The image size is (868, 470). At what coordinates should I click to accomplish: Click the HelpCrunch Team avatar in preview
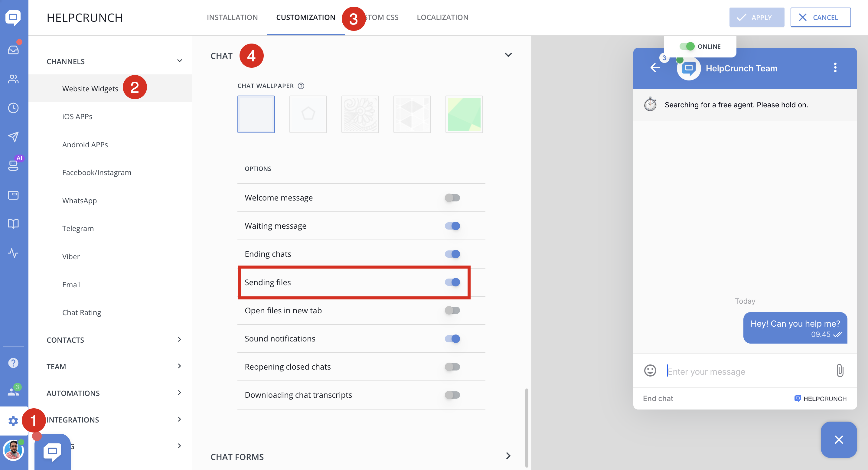pyautogui.click(x=689, y=68)
